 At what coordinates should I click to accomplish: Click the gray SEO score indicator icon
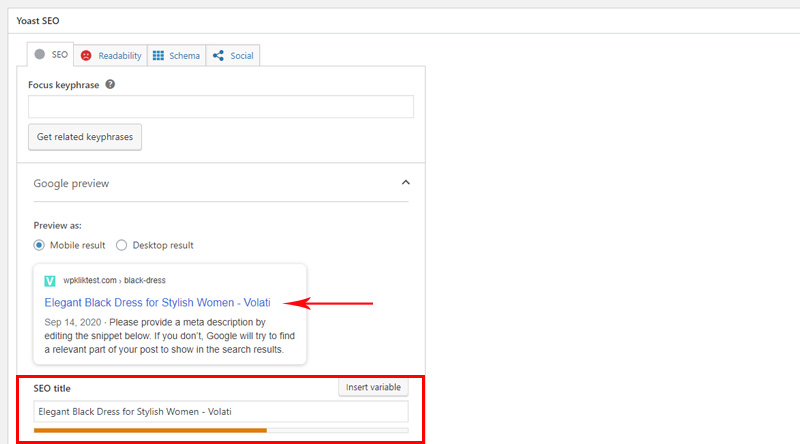[x=40, y=54]
